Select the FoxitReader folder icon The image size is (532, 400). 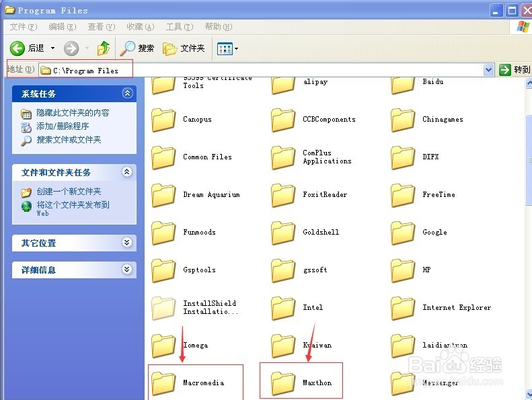pos(282,195)
